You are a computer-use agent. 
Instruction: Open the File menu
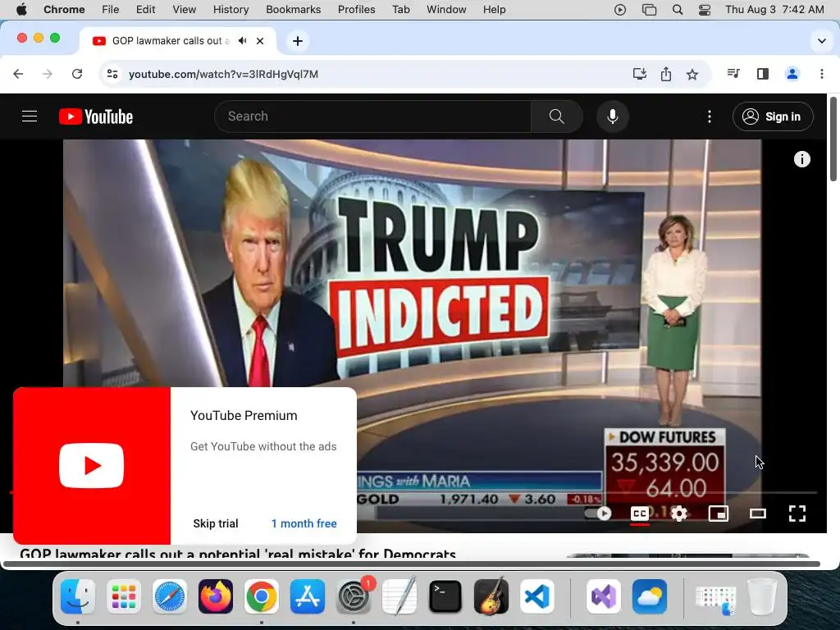111,10
